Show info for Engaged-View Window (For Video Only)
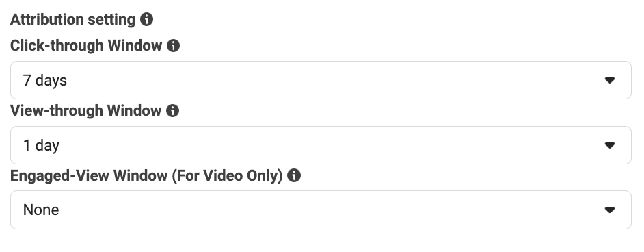644x252 pixels. pos(294,175)
